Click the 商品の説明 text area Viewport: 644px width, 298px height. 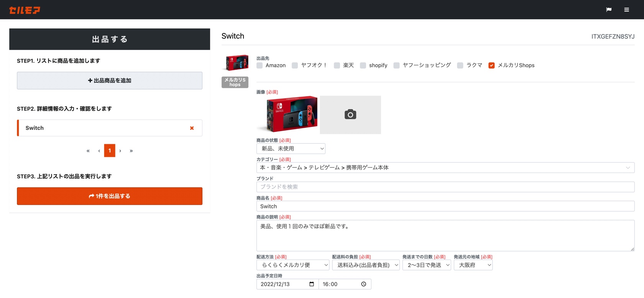445,235
